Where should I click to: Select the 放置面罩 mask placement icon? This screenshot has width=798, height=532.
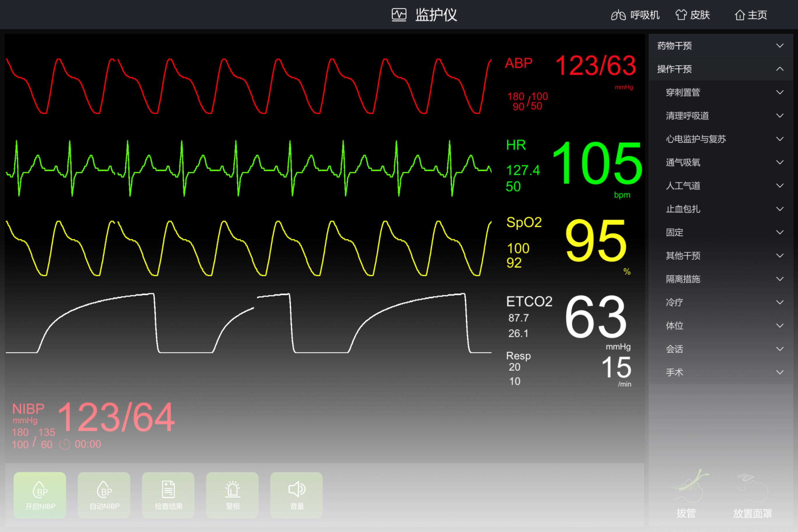pyautogui.click(x=752, y=495)
